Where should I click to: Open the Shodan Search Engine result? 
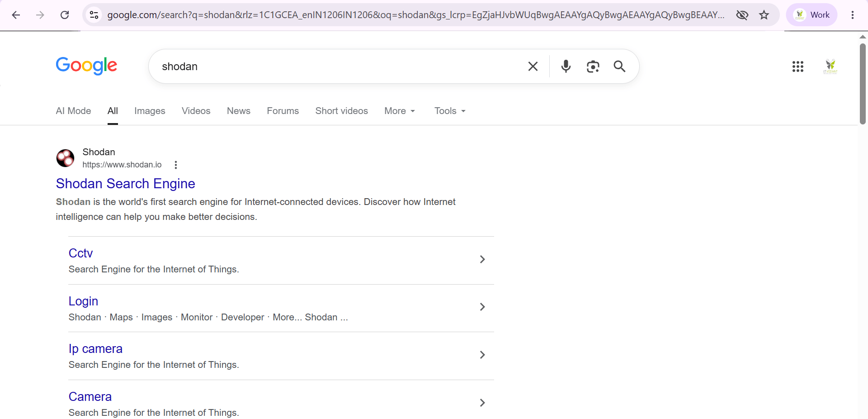tap(126, 184)
